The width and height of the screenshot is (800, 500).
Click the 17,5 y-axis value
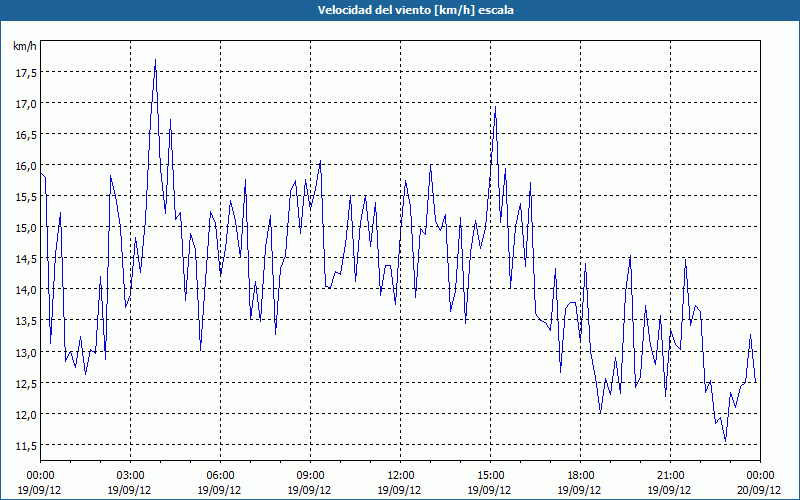pos(27,73)
